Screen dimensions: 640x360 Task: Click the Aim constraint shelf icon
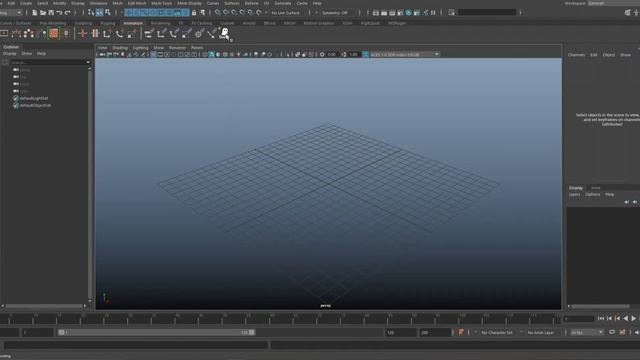pyautogui.click(x=199, y=33)
